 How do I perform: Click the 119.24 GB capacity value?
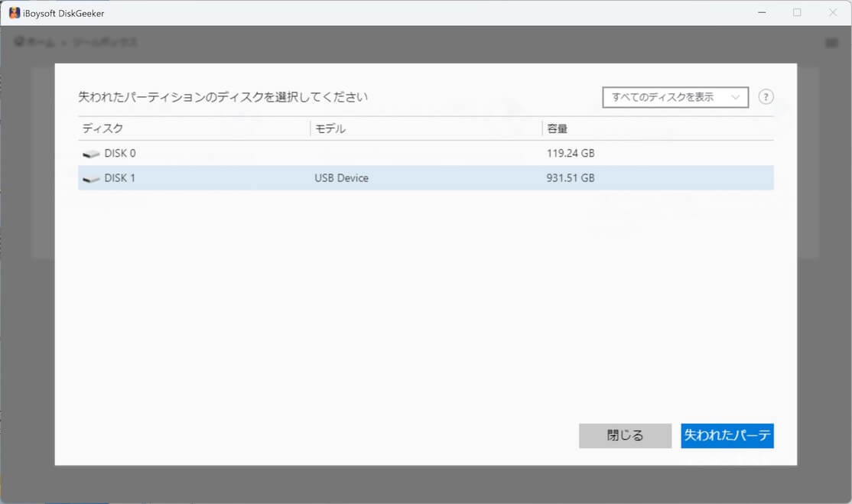571,153
